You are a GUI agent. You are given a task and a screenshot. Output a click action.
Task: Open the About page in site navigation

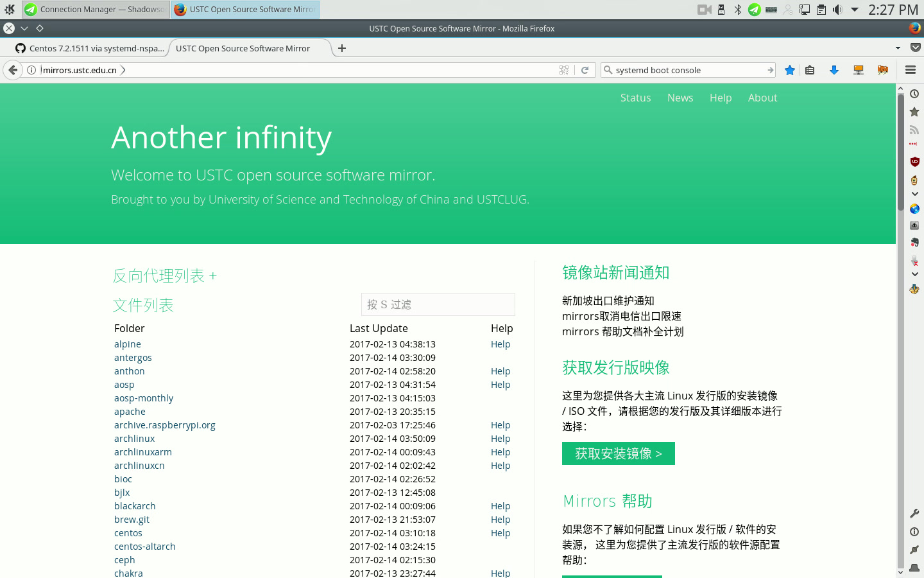tap(762, 98)
